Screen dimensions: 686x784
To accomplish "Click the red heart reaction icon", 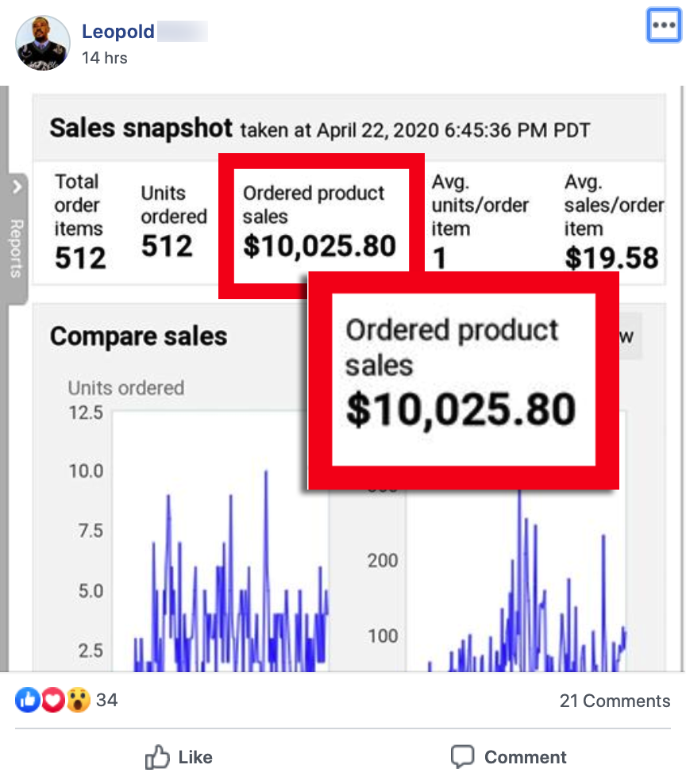I will pos(52,700).
